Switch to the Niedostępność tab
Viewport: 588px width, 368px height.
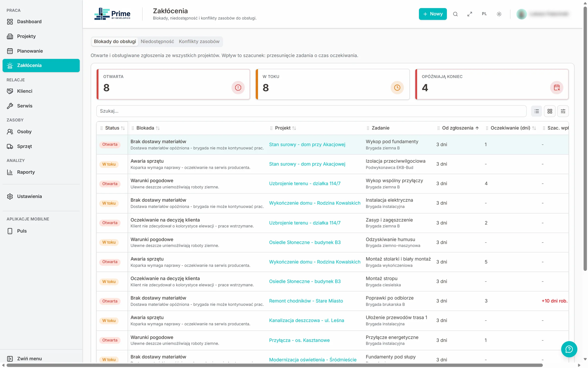pos(157,41)
